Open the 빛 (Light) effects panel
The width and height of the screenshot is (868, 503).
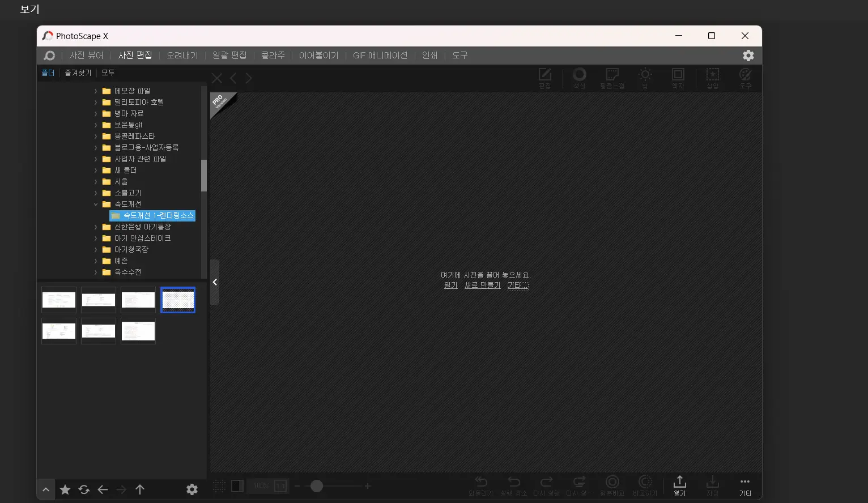[645, 78]
